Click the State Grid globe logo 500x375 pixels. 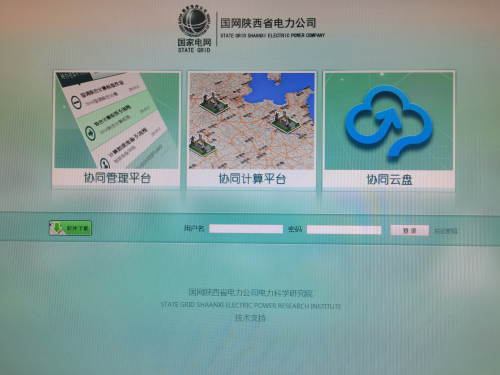click(194, 21)
